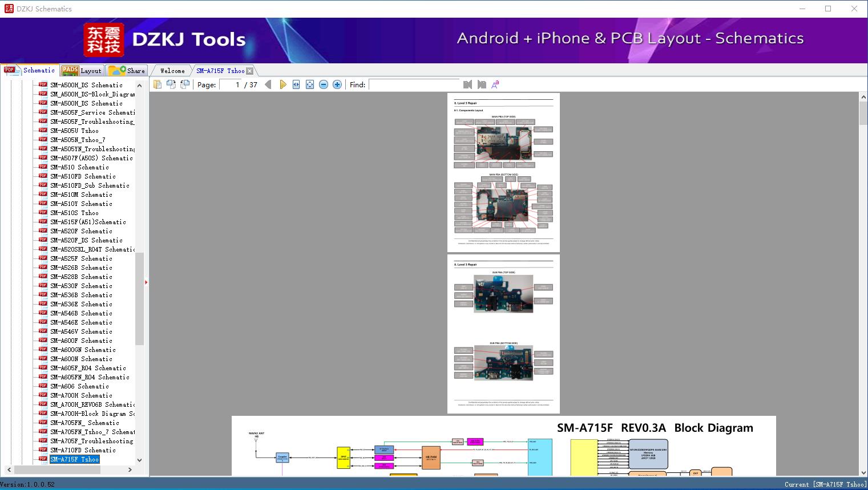Open SM-A705FN_Tshoo_7 Schematic
The image size is (868, 490).
click(x=92, y=432)
